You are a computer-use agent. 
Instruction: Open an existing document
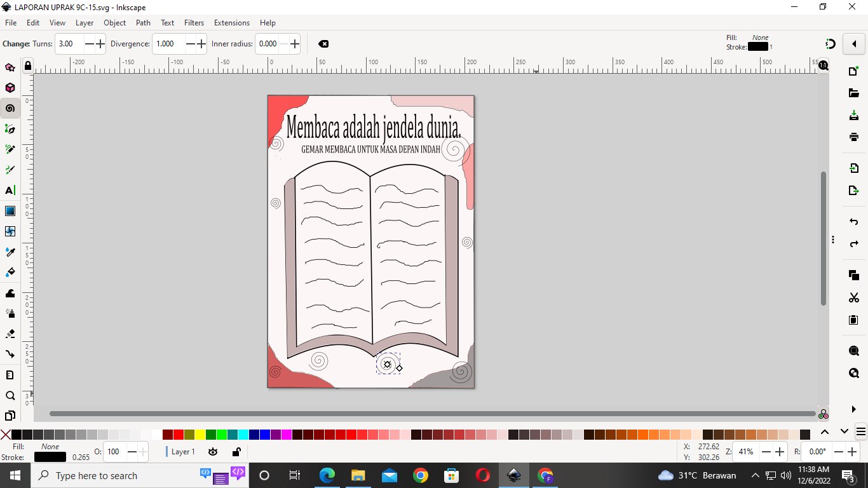pos(854,93)
